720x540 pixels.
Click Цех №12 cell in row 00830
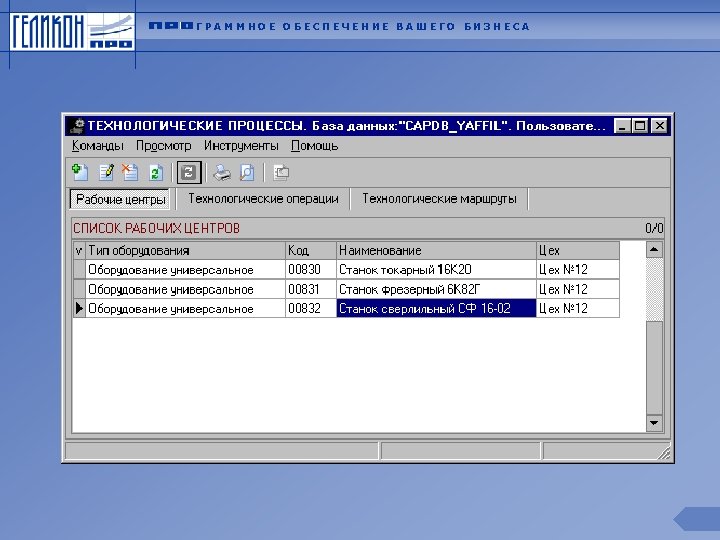click(578, 269)
